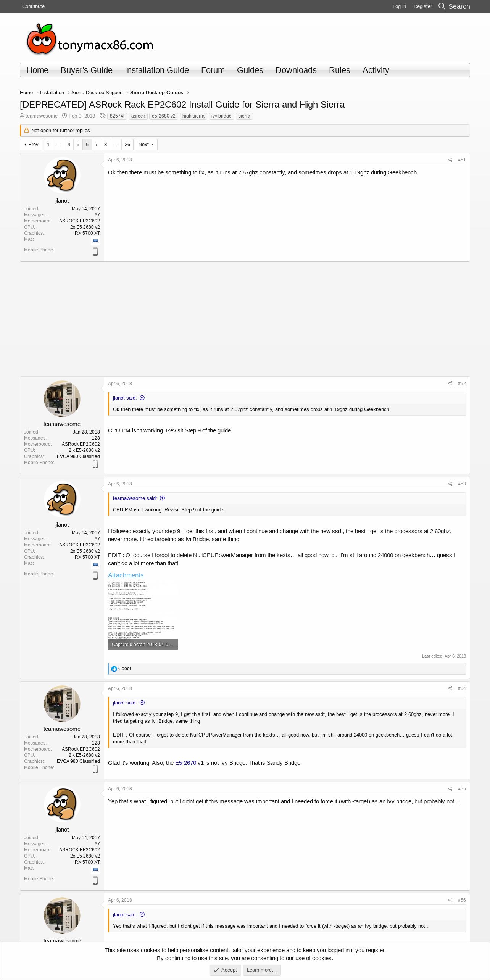Click jlanot's avatar in post #55
The image size is (490, 980).
point(62,804)
